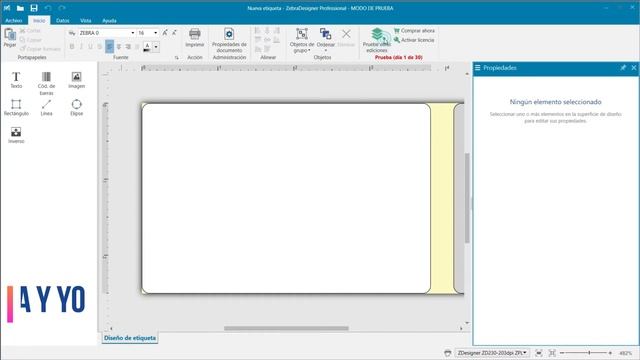
Task: Click the printer icon in status bar
Action: coord(448,353)
